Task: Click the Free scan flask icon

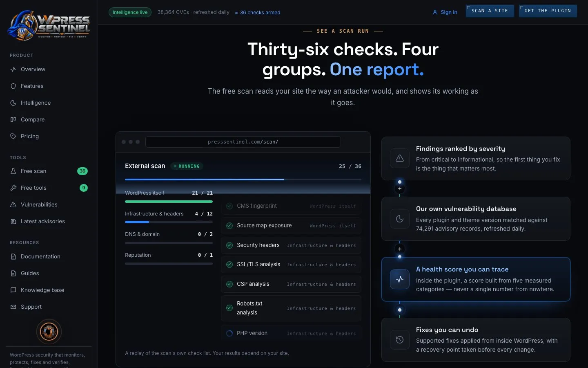Action: click(13, 171)
